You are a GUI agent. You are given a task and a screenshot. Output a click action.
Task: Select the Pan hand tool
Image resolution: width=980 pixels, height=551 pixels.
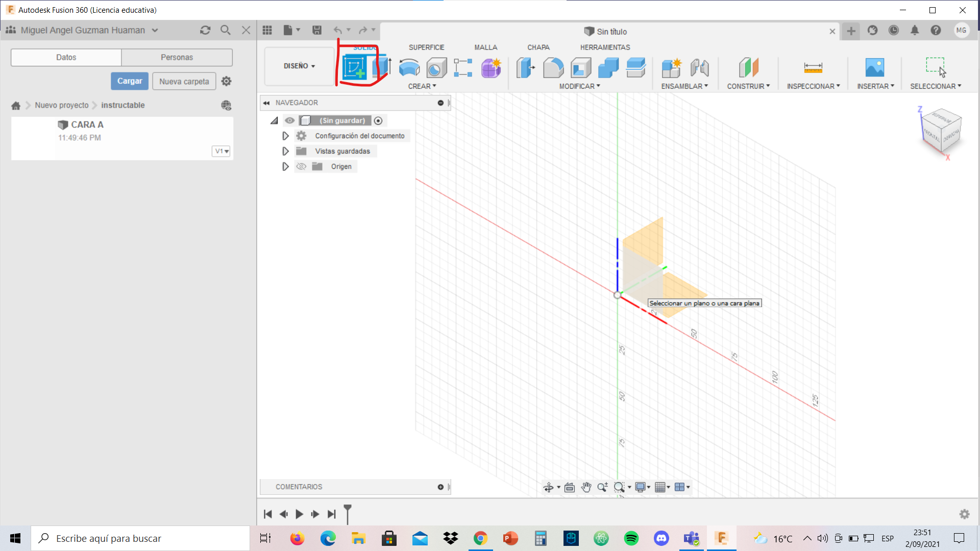point(586,487)
